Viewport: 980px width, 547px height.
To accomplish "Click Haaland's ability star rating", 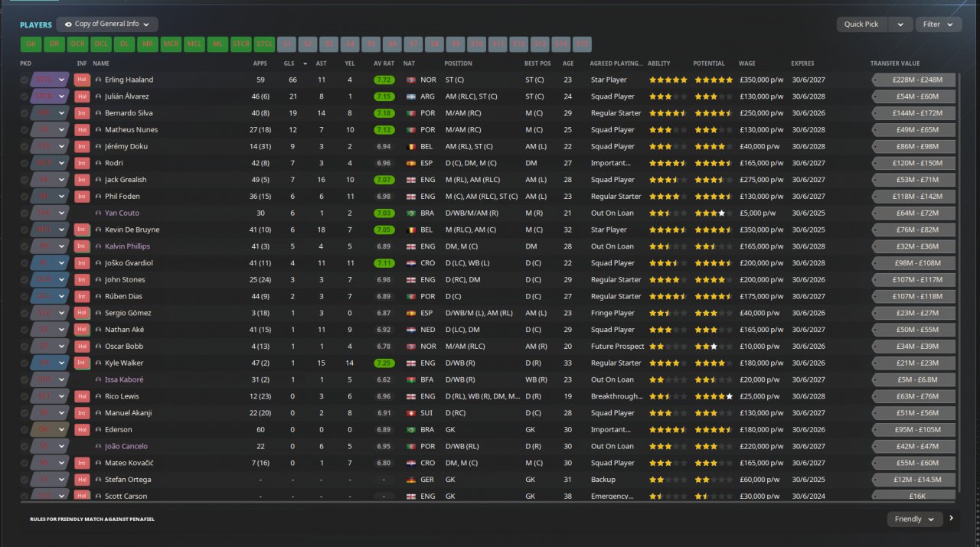I will tap(668, 80).
